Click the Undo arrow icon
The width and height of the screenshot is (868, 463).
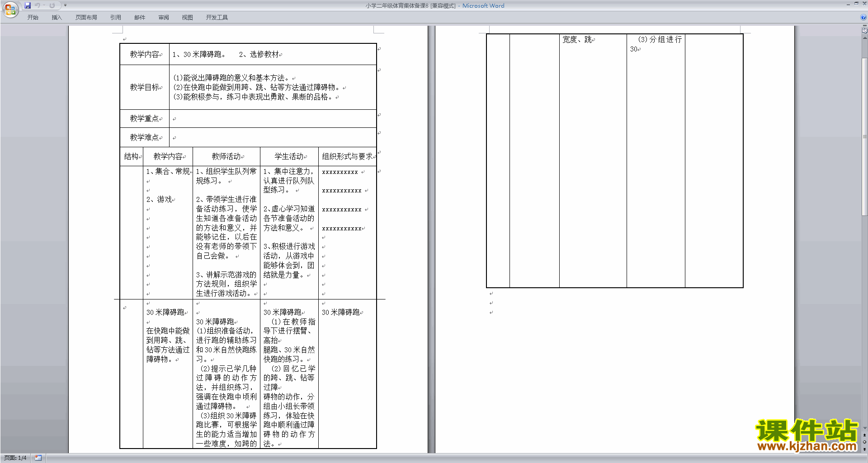pyautogui.click(x=38, y=5)
